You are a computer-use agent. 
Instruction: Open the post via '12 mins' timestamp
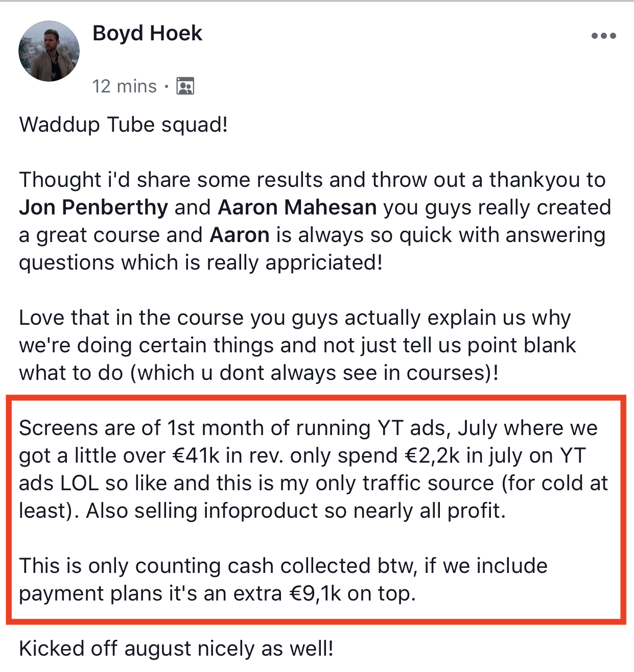pyautogui.click(x=124, y=86)
